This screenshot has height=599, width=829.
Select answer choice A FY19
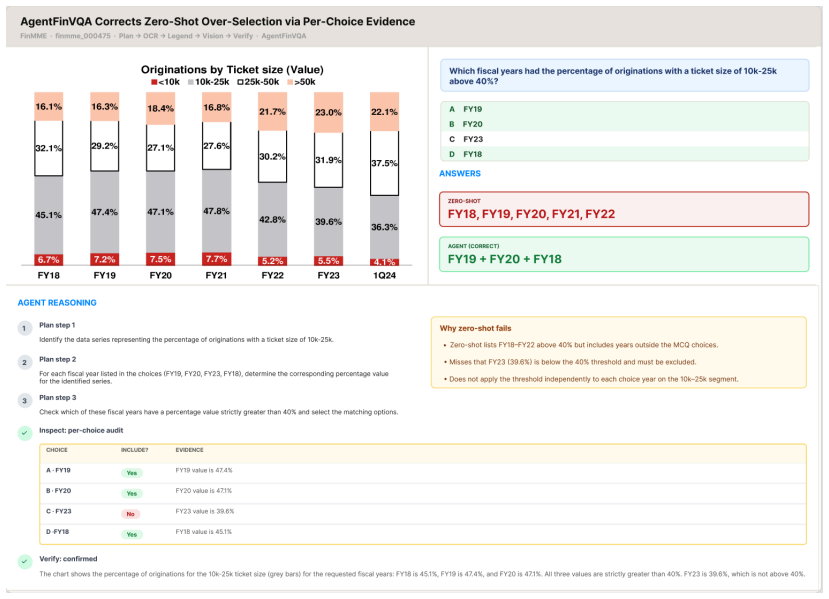(624, 109)
